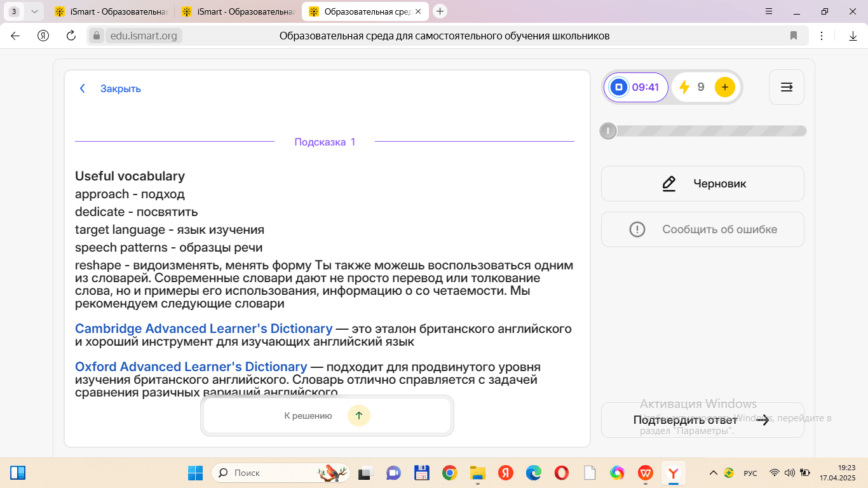The image size is (868, 488).
Task: Bookmark this page with the bookmark icon
Action: click(794, 36)
